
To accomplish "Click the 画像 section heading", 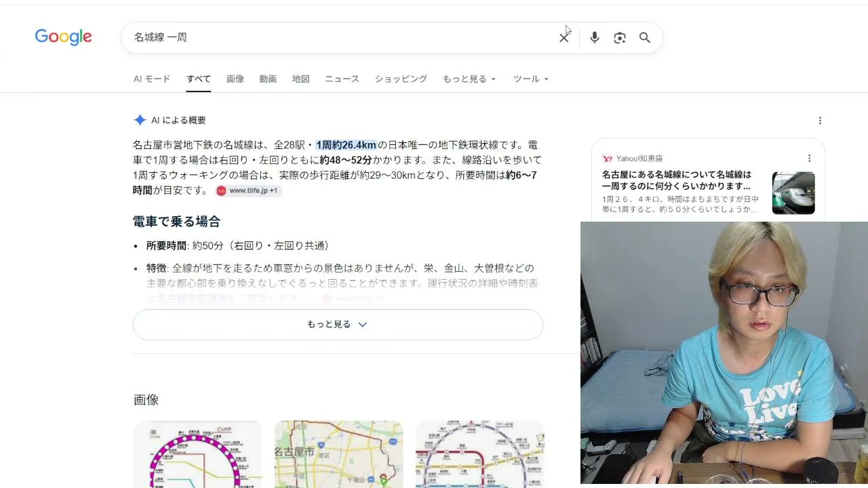I will pyautogui.click(x=146, y=400).
